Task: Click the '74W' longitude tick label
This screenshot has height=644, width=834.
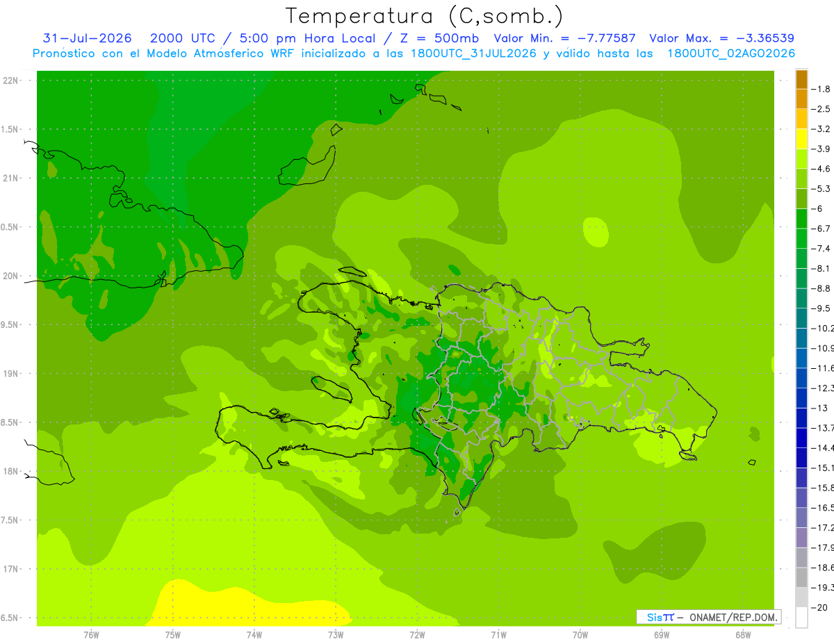Action: (254, 635)
